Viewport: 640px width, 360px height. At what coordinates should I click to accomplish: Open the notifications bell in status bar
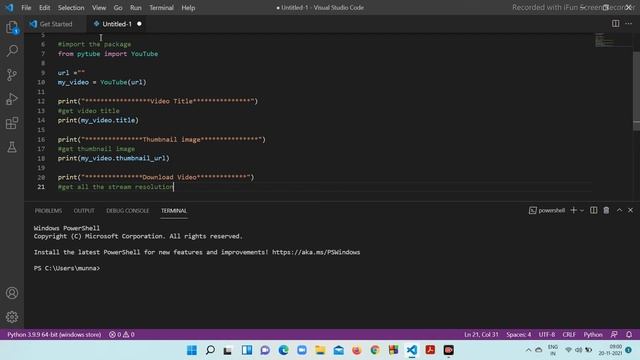[x=629, y=334]
